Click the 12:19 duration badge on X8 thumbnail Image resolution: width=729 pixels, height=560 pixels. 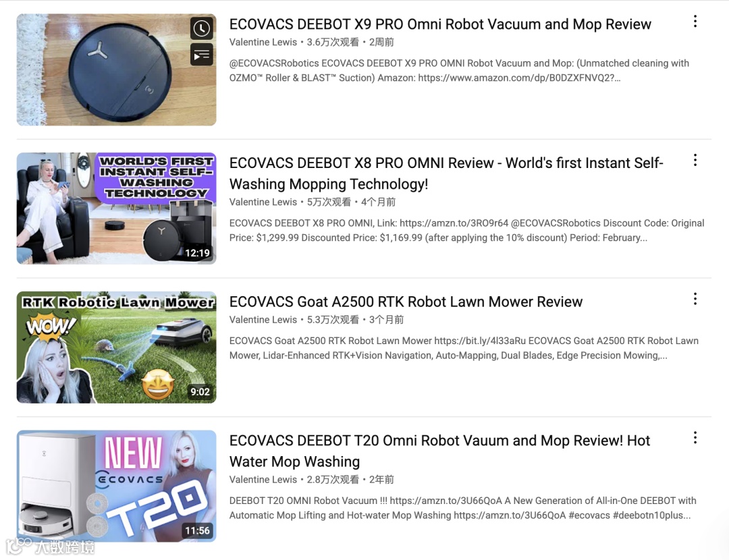(x=198, y=253)
